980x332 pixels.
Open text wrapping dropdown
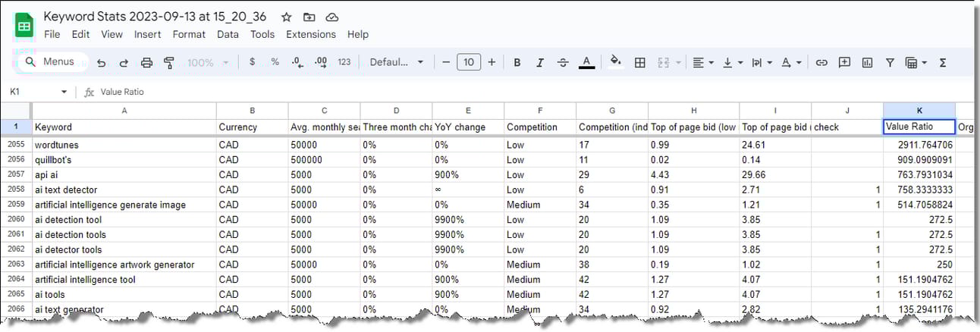point(761,62)
